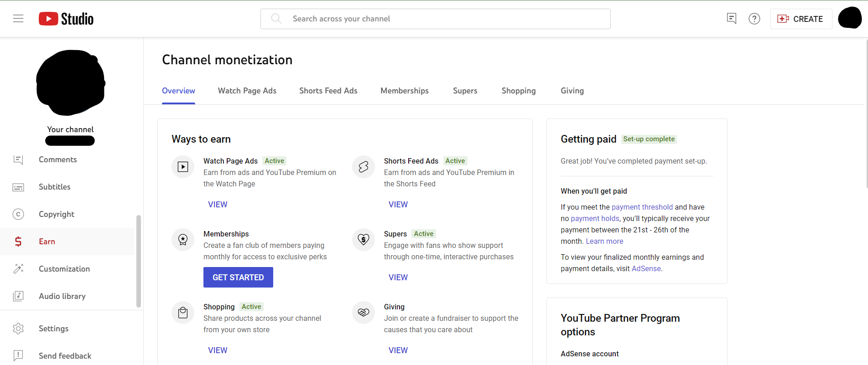
Task: Click VIEW under Watch Page Ads
Action: tap(218, 205)
